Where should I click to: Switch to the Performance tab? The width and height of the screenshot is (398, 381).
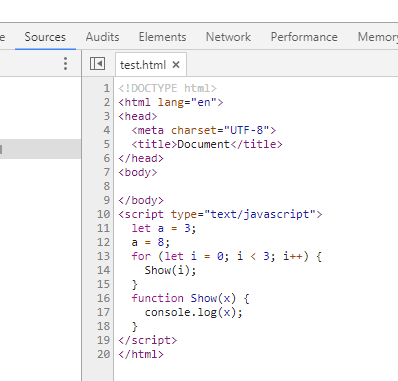[304, 37]
